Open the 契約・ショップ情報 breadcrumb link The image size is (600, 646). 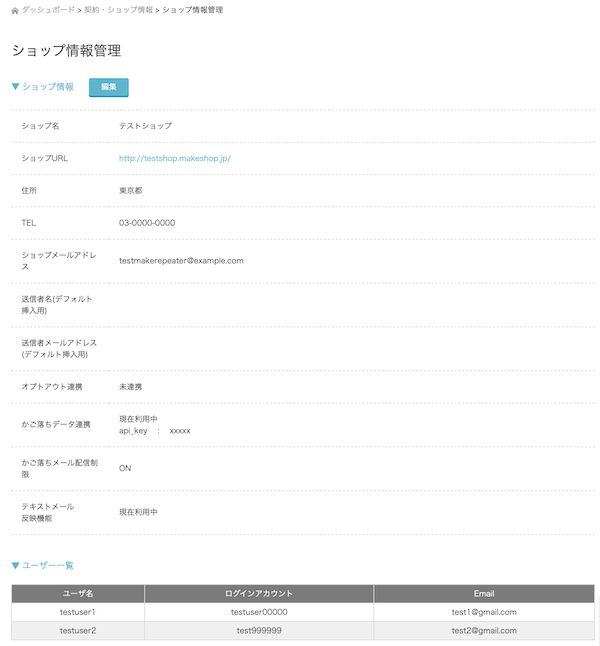click(119, 10)
